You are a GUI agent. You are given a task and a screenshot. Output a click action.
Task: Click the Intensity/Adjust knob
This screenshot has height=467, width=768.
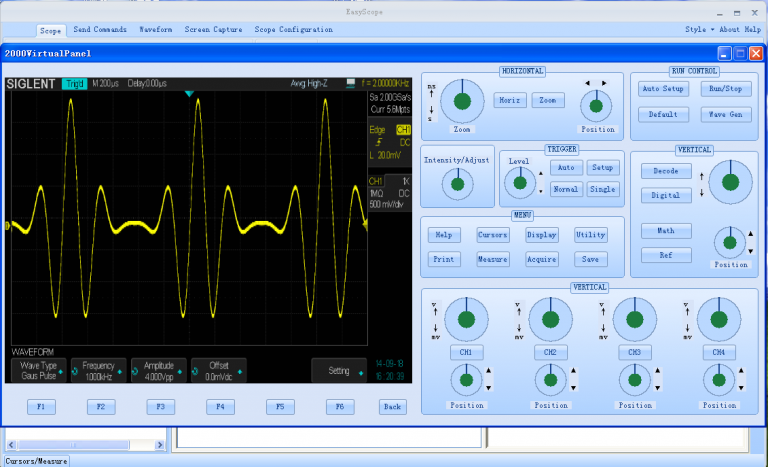click(x=458, y=182)
